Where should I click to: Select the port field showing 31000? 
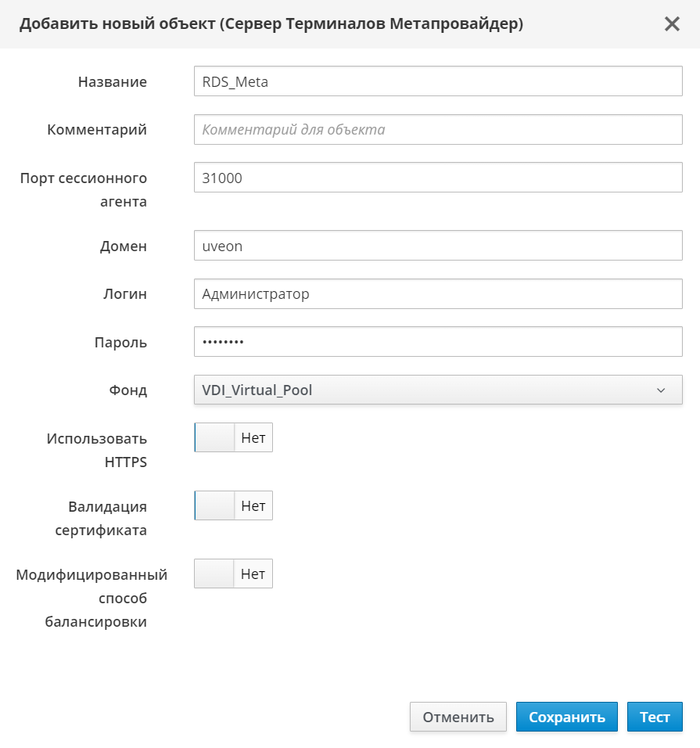(x=438, y=178)
